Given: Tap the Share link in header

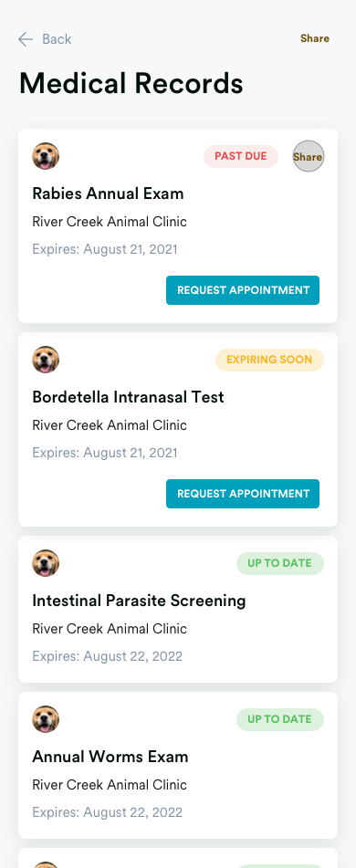Looking at the screenshot, I should [x=315, y=38].
